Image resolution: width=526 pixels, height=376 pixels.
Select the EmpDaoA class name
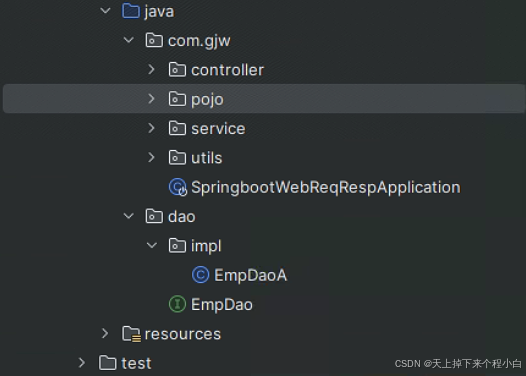(x=250, y=275)
